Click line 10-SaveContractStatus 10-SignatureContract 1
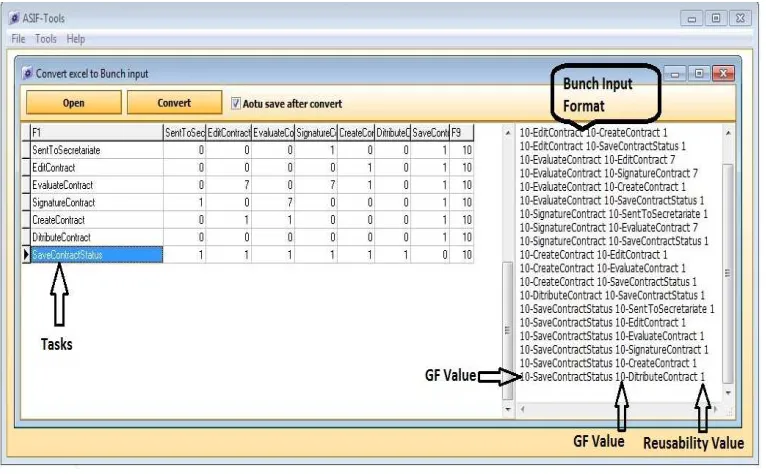766x474 pixels. click(x=614, y=349)
